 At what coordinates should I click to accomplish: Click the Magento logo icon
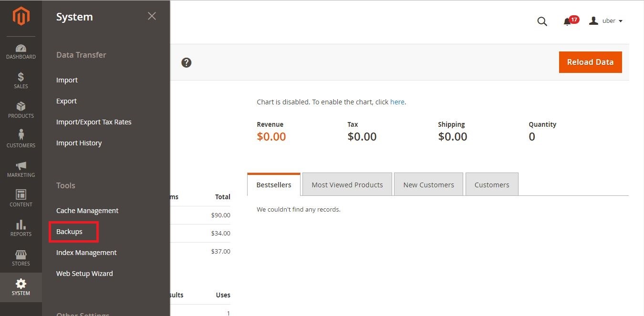pos(21,17)
